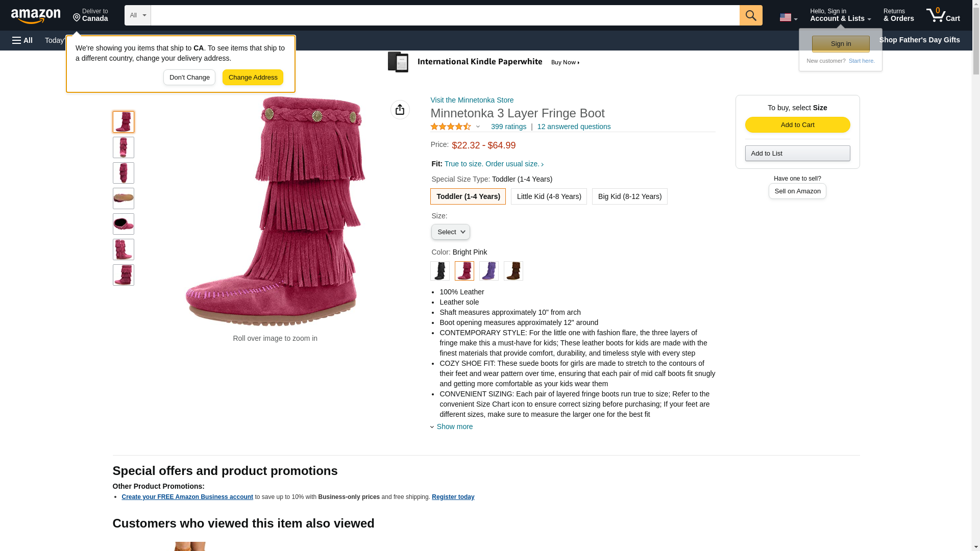Open the cart icon
Screen dimensions: 980x551
(942, 15)
